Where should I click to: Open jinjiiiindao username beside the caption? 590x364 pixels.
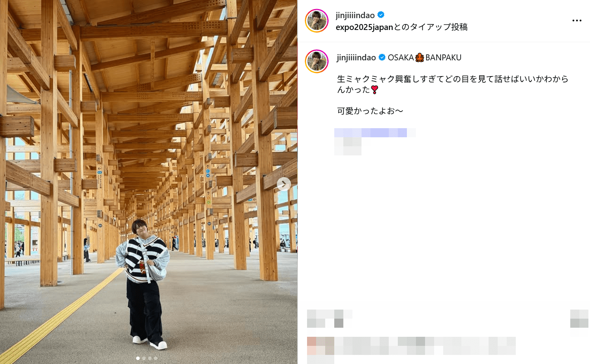click(x=356, y=58)
